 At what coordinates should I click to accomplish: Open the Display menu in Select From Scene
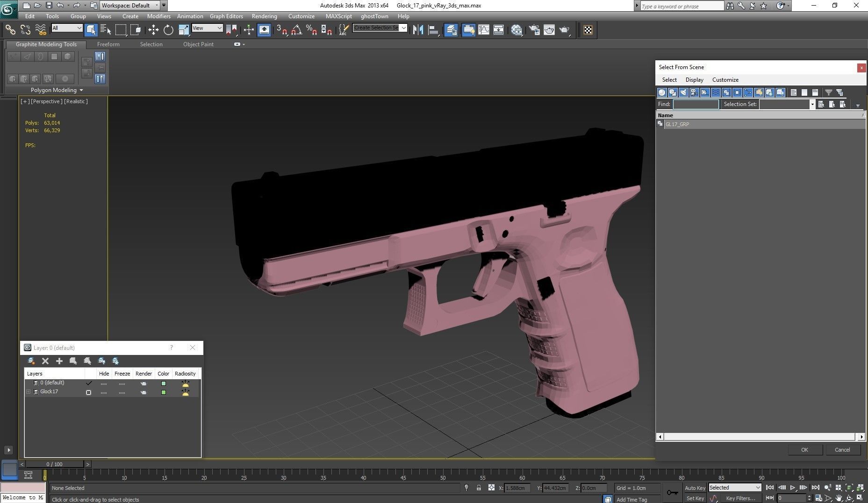pos(694,80)
